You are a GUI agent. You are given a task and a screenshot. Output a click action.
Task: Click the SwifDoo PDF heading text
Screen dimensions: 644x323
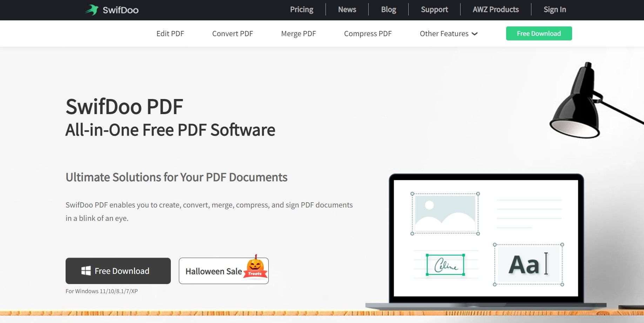point(124,107)
